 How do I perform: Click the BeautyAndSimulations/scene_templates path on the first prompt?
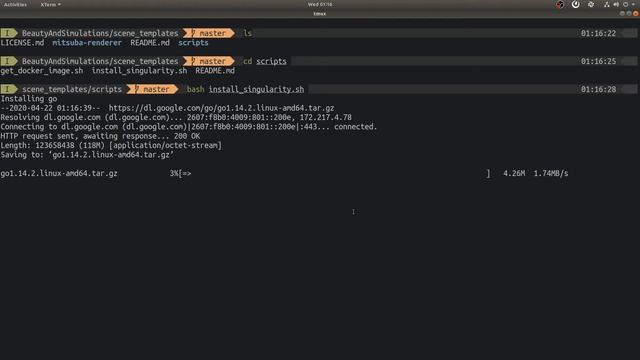click(100, 33)
